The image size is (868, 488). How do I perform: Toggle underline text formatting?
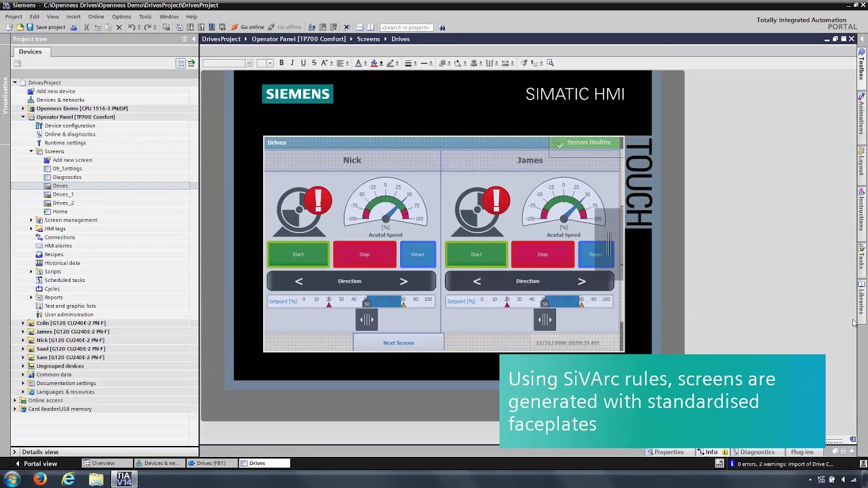pyautogui.click(x=303, y=62)
